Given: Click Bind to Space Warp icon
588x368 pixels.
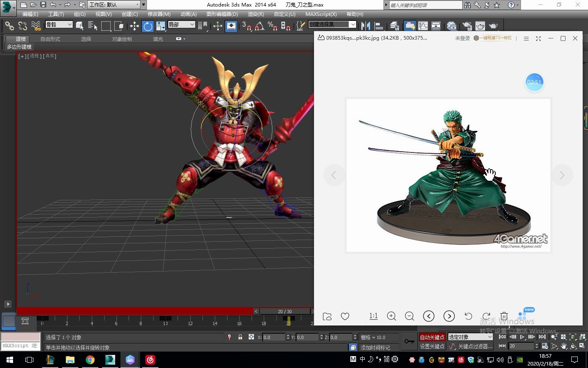Looking at the screenshot, I should (36, 26).
